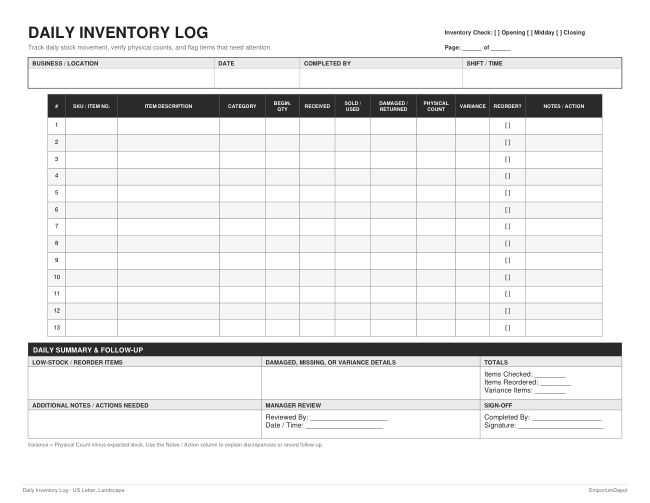Click the "RECEIVED" column header
The height and width of the screenshot is (503, 650).
pyautogui.click(x=317, y=106)
